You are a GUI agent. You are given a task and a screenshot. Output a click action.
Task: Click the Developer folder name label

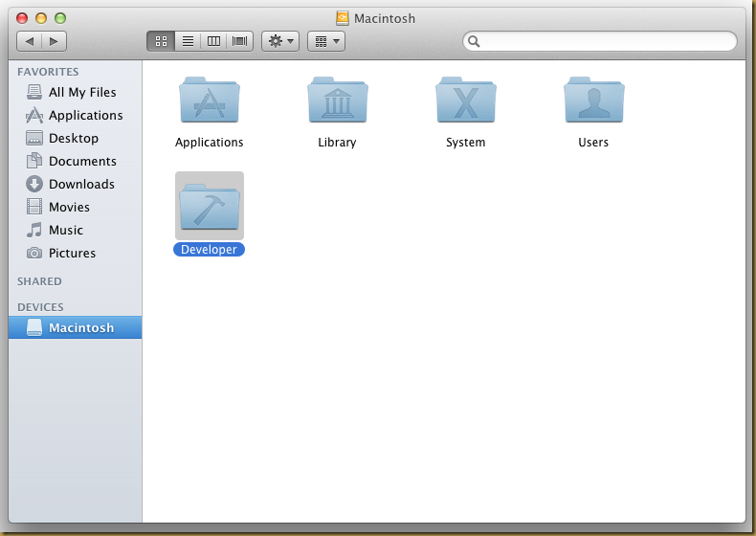210,250
